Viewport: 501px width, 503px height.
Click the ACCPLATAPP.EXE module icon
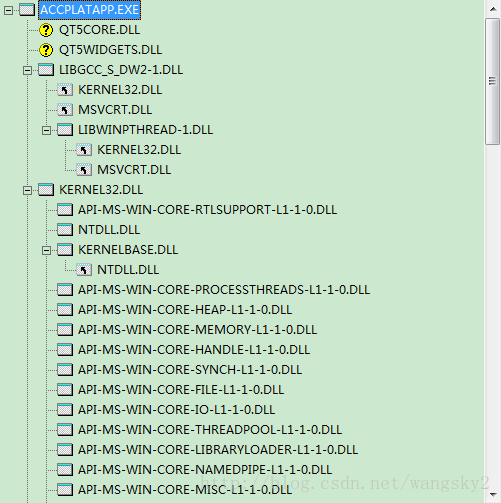[27, 10]
